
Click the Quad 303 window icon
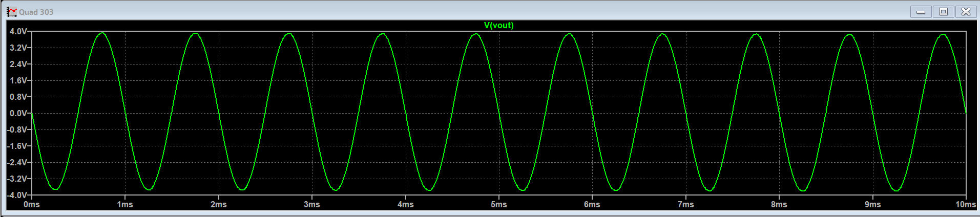[11, 12]
